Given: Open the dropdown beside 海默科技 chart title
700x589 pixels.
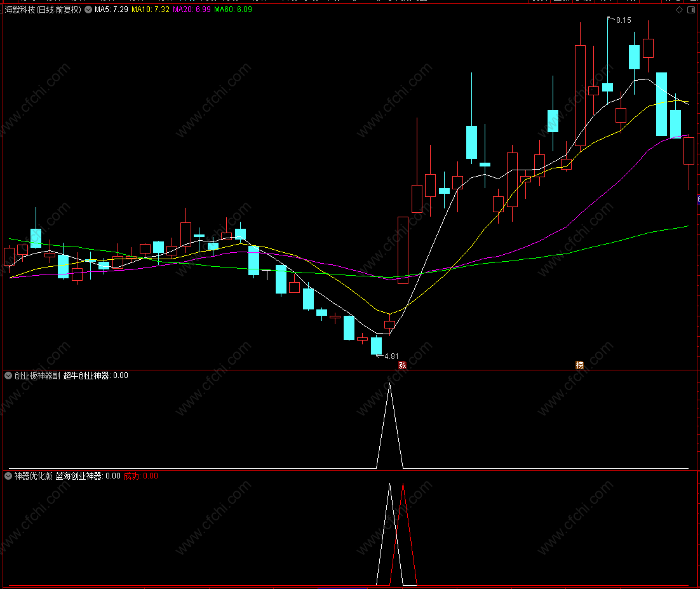Looking at the screenshot, I should click(x=88, y=10).
